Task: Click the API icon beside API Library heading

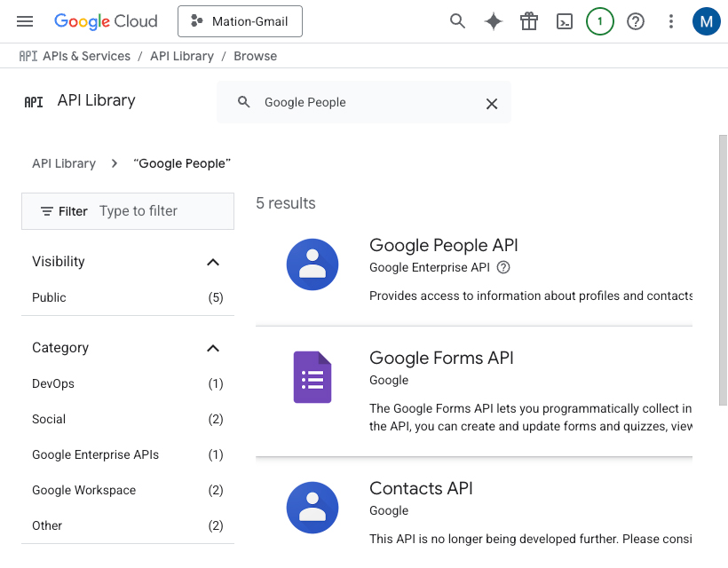Action: 34,102
